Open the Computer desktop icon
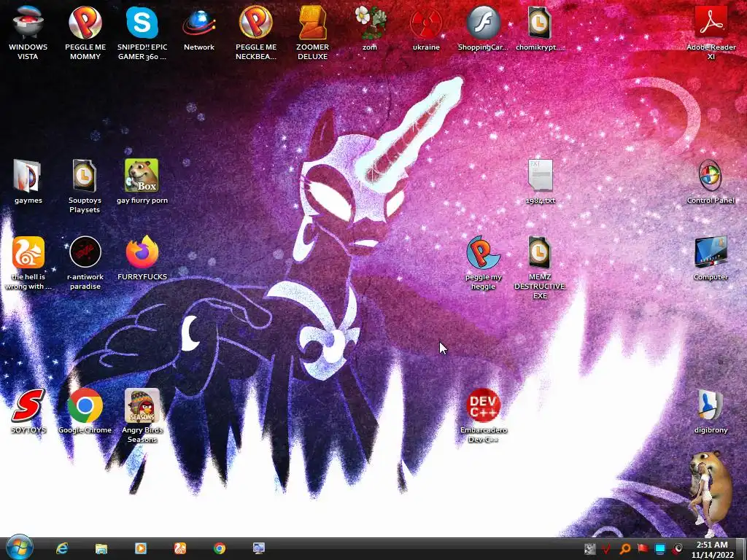 tap(711, 252)
